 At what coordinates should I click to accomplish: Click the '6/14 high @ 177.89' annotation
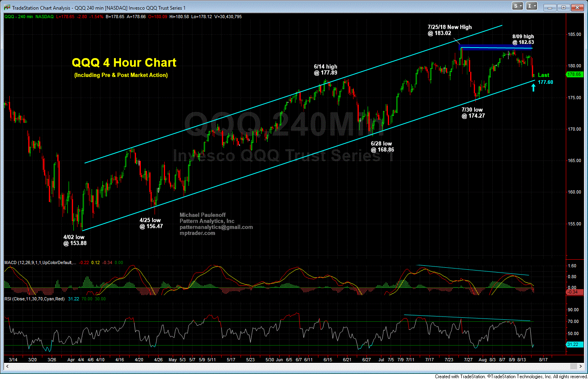(x=325, y=70)
